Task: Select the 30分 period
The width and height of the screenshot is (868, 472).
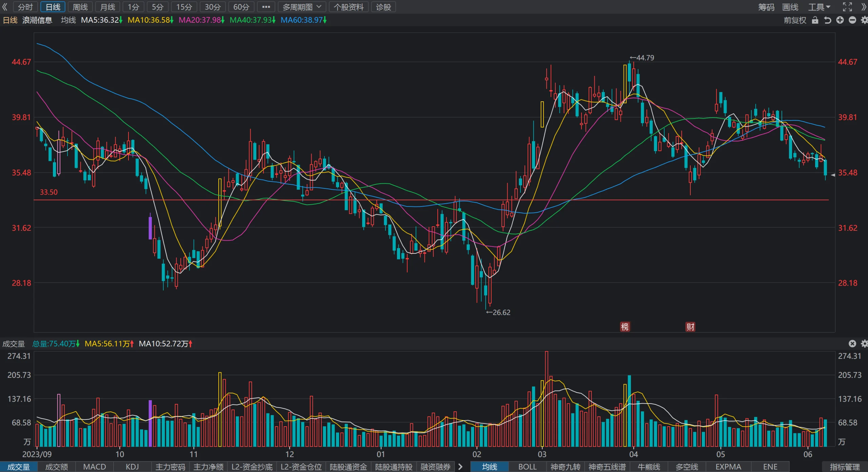Action: 213,7
